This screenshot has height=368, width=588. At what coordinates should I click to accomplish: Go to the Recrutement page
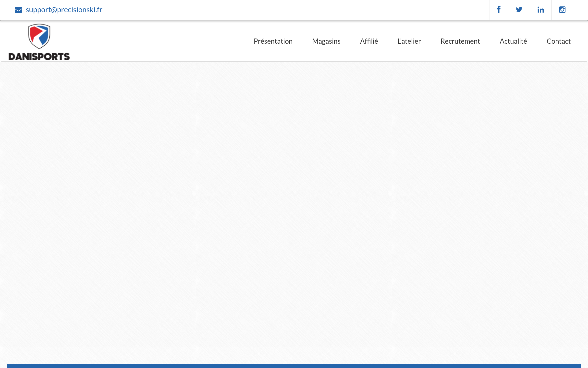pyautogui.click(x=460, y=41)
